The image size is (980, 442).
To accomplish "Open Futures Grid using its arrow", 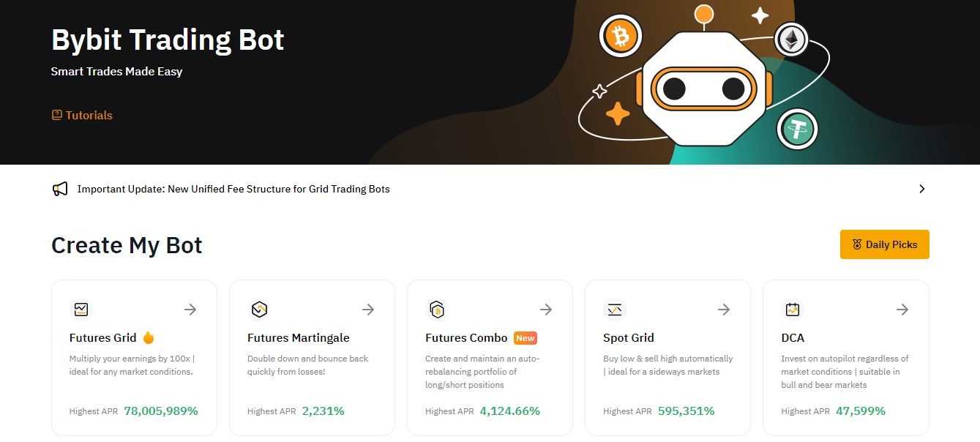I will tap(190, 310).
